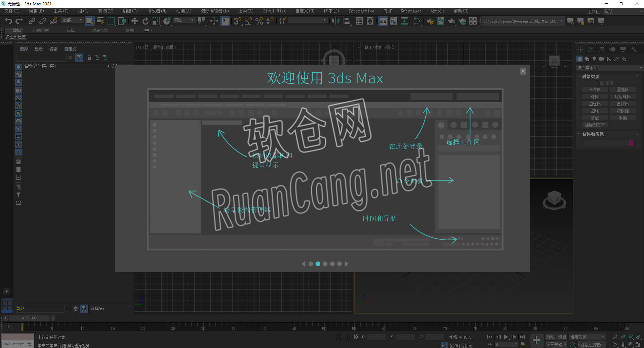The width and height of the screenshot is (644, 348).
Task: Open selection filter dropdown 全部
Action: (72, 20)
